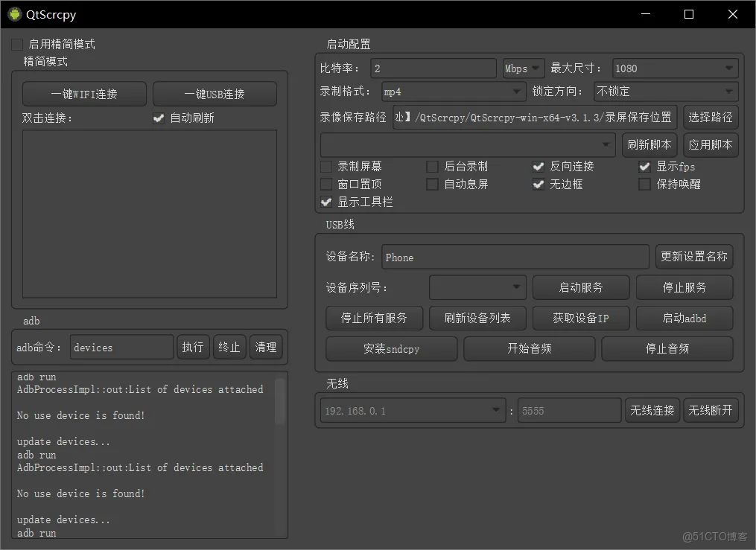Click the 一键WIFI连接 button
Viewport: 756px width, 550px height.
(x=83, y=94)
